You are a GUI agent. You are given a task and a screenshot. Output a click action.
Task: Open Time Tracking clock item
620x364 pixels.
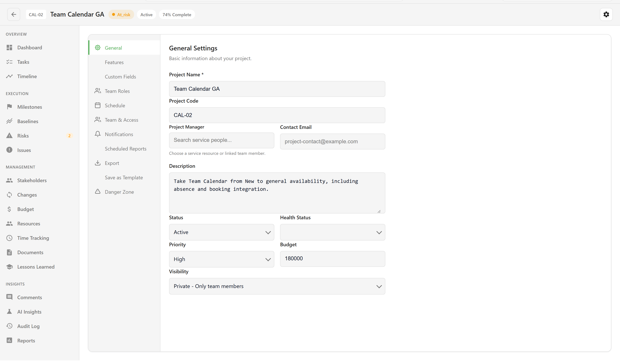click(39, 238)
